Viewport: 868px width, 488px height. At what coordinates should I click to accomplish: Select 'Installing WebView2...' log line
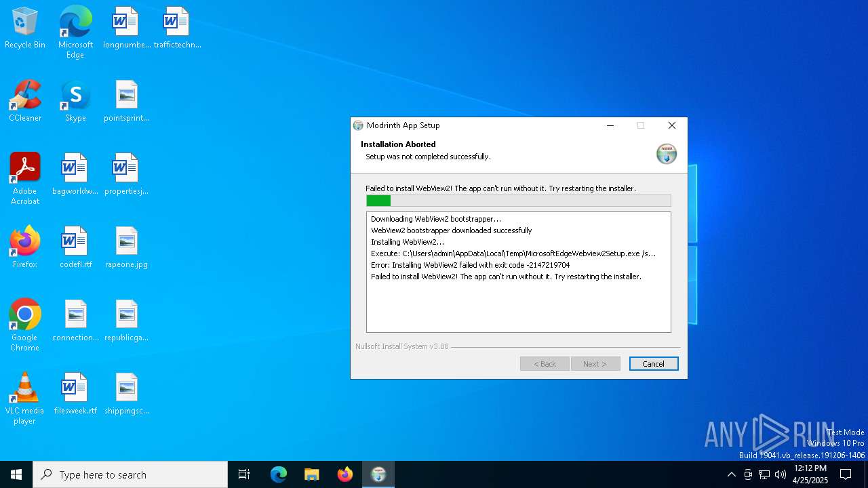tap(408, 242)
